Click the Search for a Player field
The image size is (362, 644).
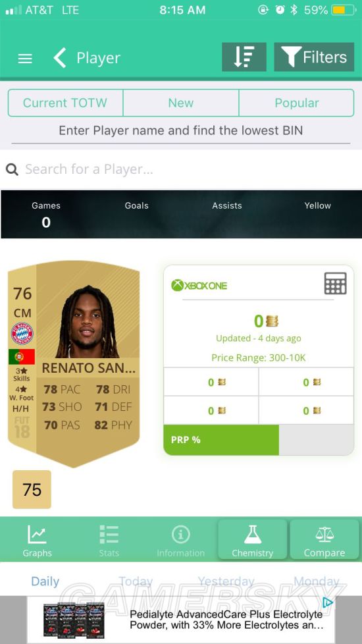click(181, 169)
